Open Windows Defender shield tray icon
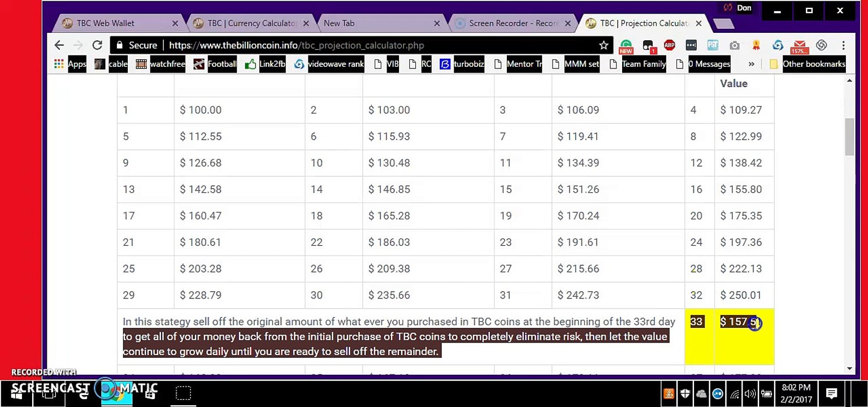 pyautogui.click(x=685, y=393)
